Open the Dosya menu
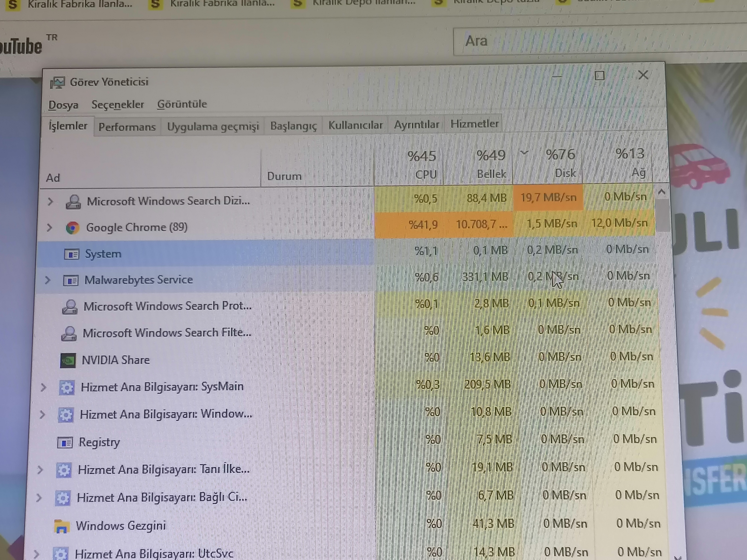 coord(63,105)
